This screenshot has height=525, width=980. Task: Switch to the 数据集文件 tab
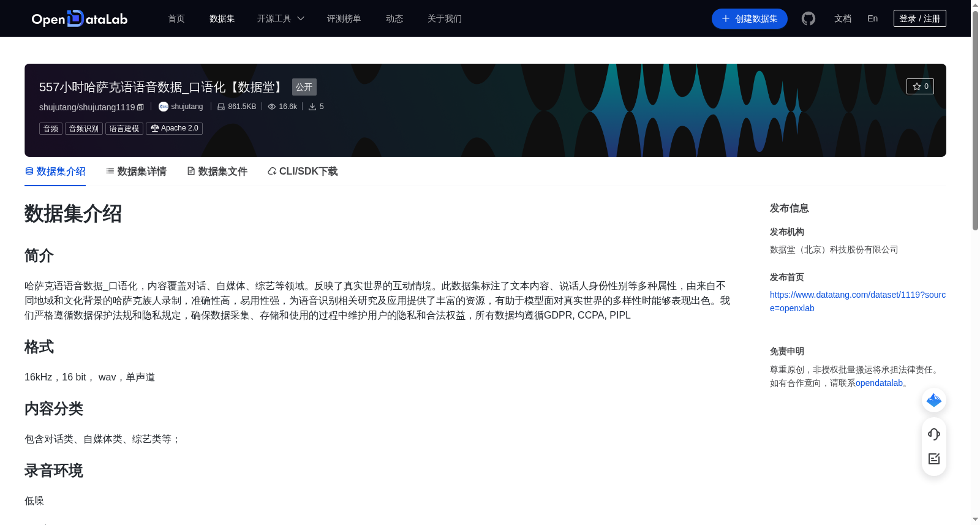[x=217, y=172]
